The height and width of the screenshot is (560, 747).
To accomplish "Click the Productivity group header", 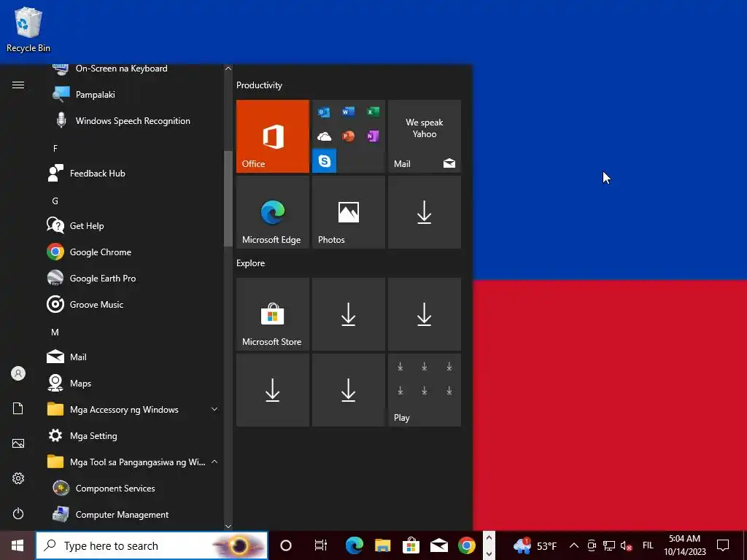I will (259, 85).
